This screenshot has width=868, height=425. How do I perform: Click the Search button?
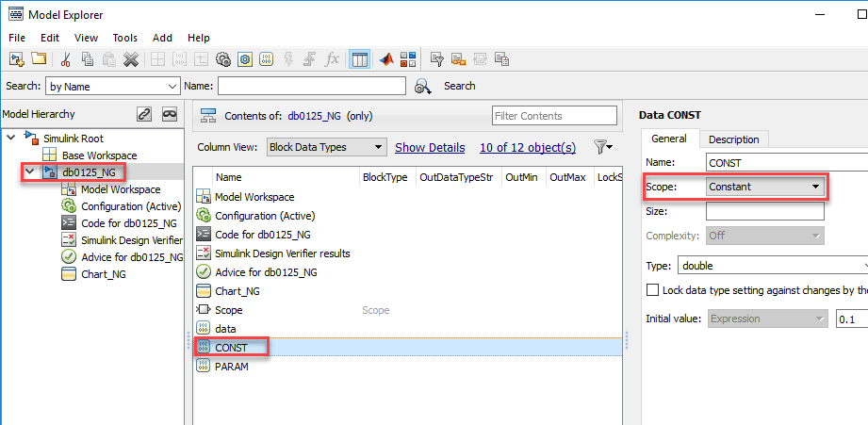pyautogui.click(x=460, y=86)
